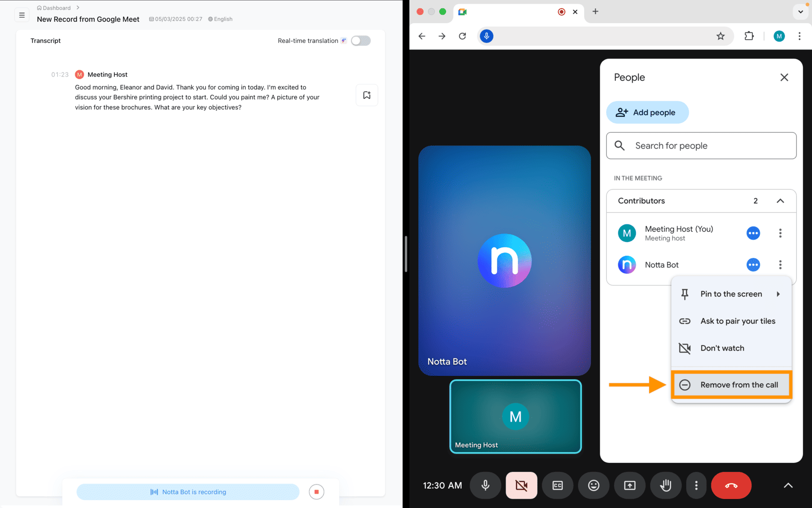The width and height of the screenshot is (812, 508).
Task: Click Notta Bot audio indicator dots
Action: (753, 265)
